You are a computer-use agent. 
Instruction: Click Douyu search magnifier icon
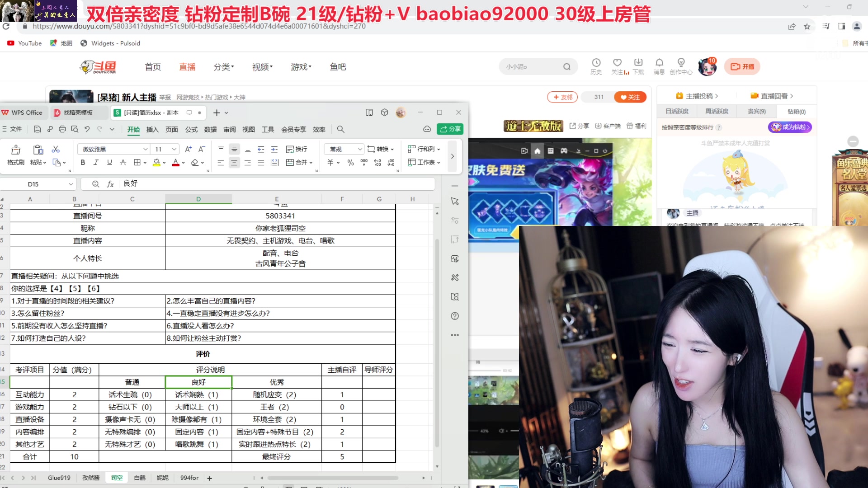click(x=567, y=67)
